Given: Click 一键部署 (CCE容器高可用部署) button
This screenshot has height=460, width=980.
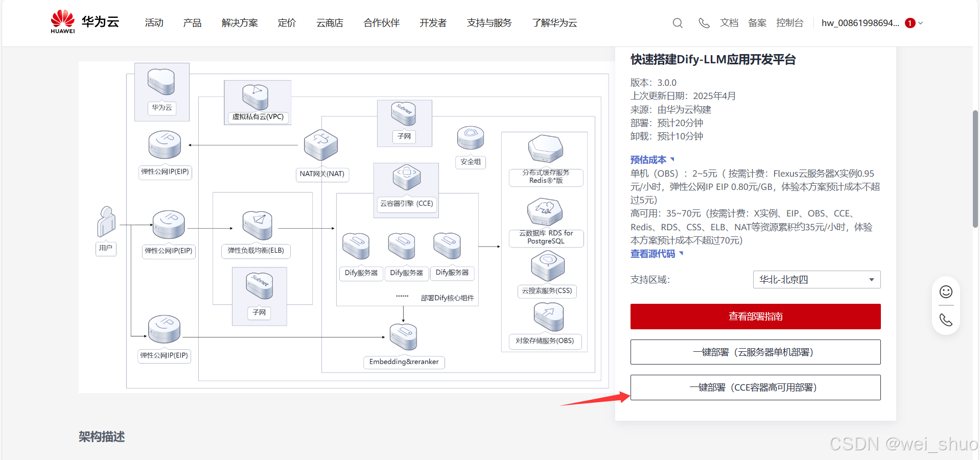Looking at the screenshot, I should (755, 387).
